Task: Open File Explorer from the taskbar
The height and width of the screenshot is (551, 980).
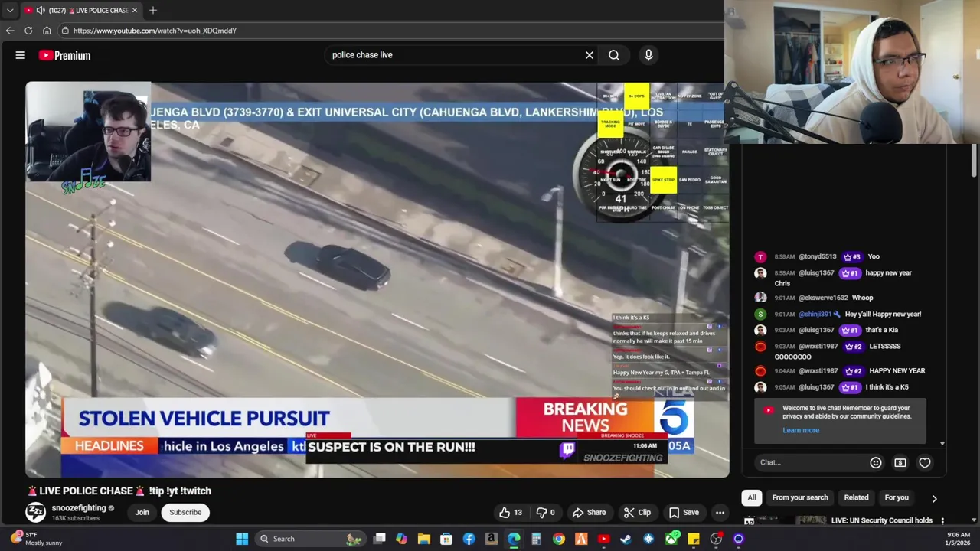Action: tap(424, 539)
